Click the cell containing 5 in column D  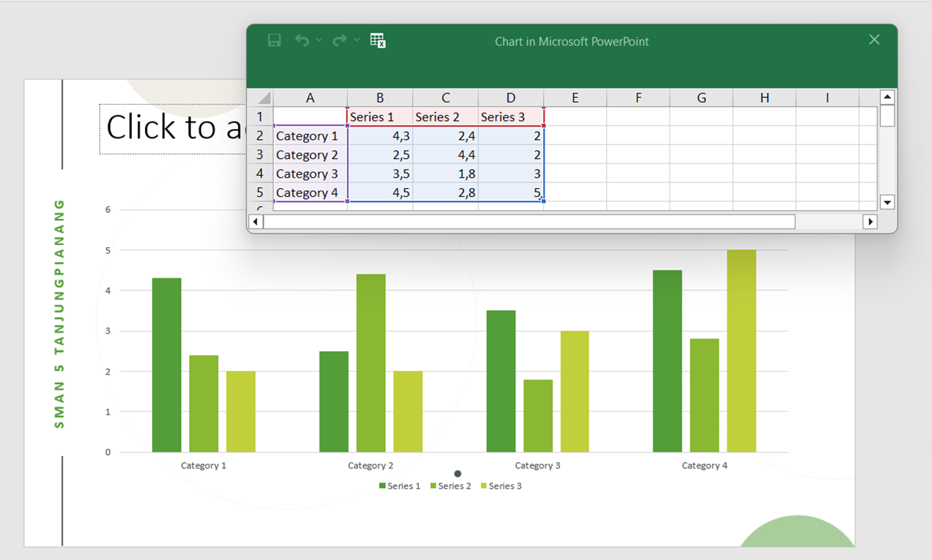pyautogui.click(x=511, y=193)
